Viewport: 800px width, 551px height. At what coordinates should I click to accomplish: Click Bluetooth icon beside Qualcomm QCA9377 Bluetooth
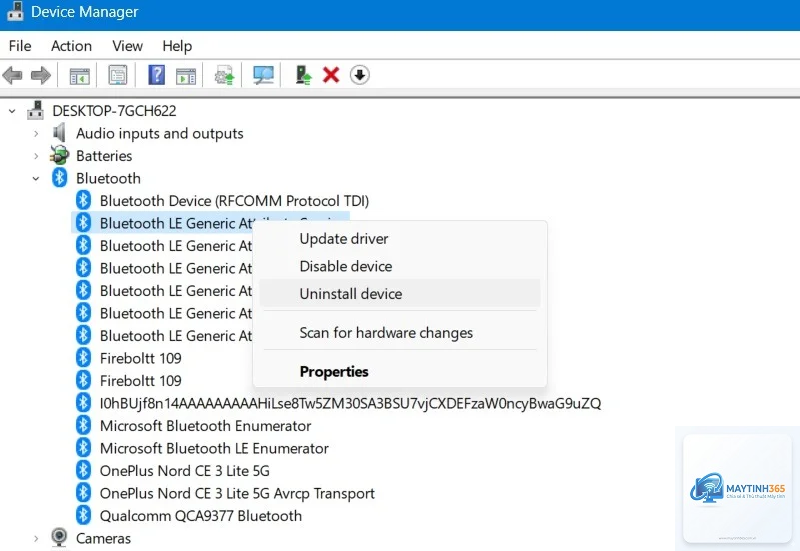[83, 515]
